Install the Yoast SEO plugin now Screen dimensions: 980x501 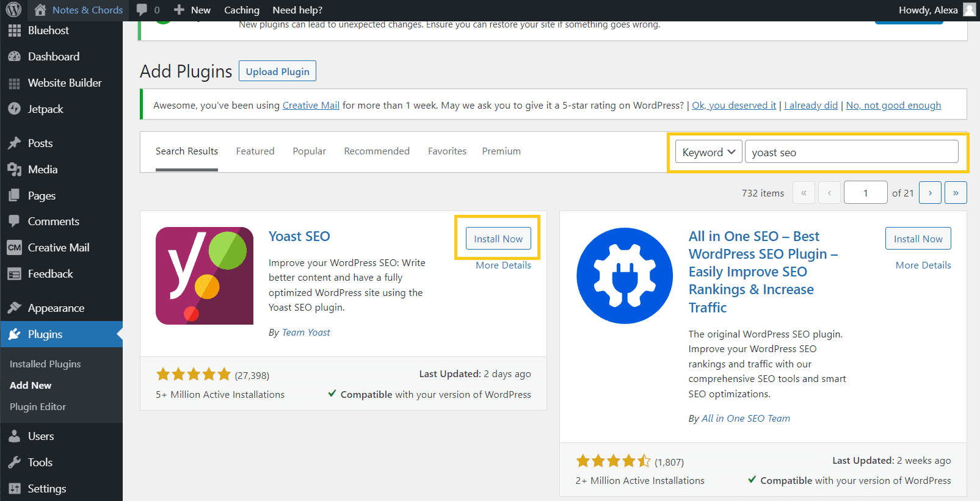pyautogui.click(x=498, y=239)
